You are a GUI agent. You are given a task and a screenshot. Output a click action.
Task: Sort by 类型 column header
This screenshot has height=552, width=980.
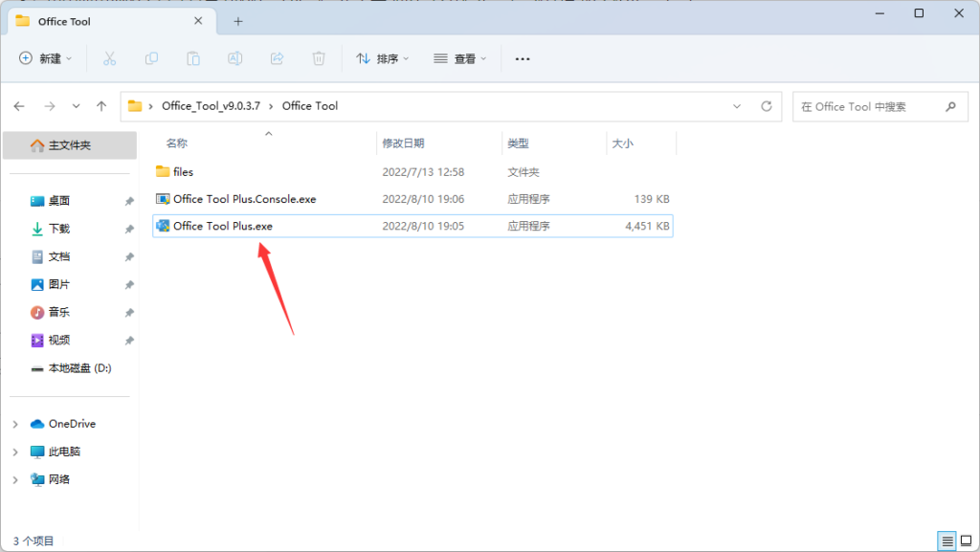click(x=518, y=143)
